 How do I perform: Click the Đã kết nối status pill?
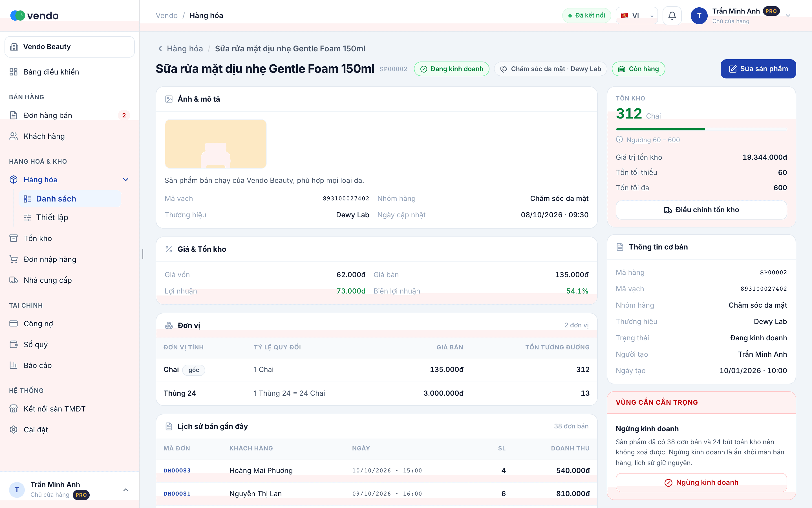click(586, 16)
